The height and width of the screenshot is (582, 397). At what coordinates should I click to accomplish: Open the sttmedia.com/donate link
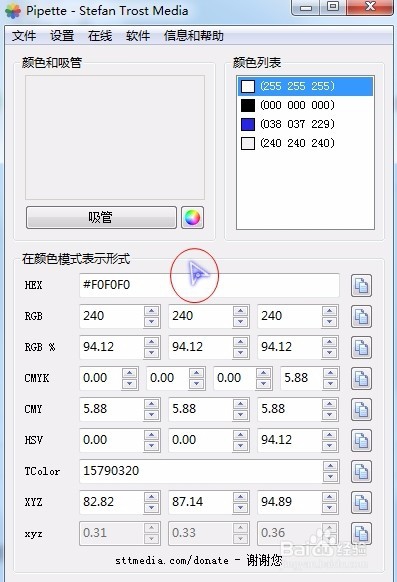(x=172, y=560)
